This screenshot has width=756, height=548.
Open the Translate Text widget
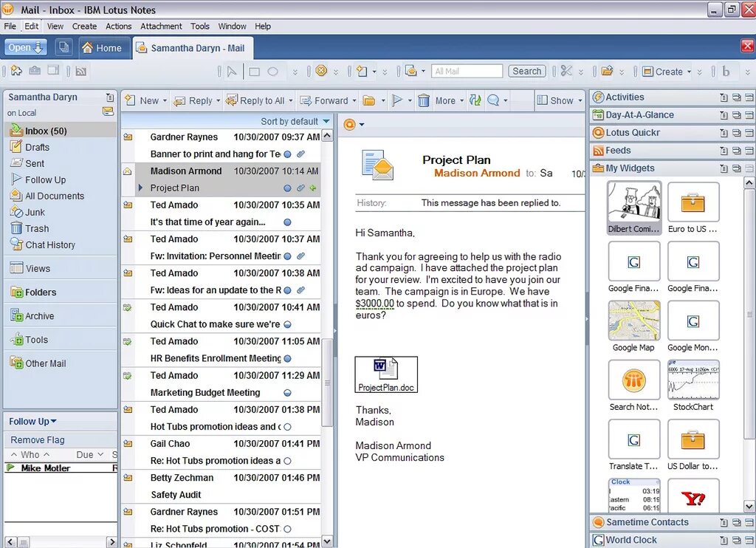634,445
